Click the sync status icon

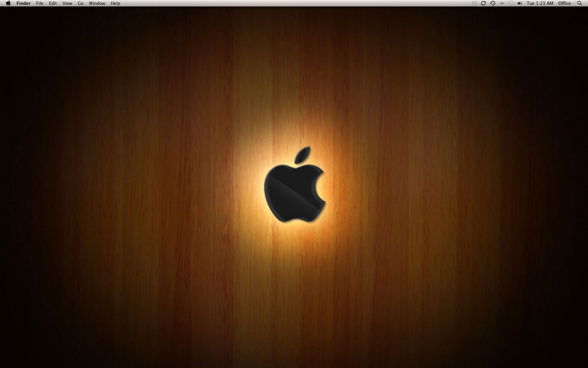(x=483, y=3)
